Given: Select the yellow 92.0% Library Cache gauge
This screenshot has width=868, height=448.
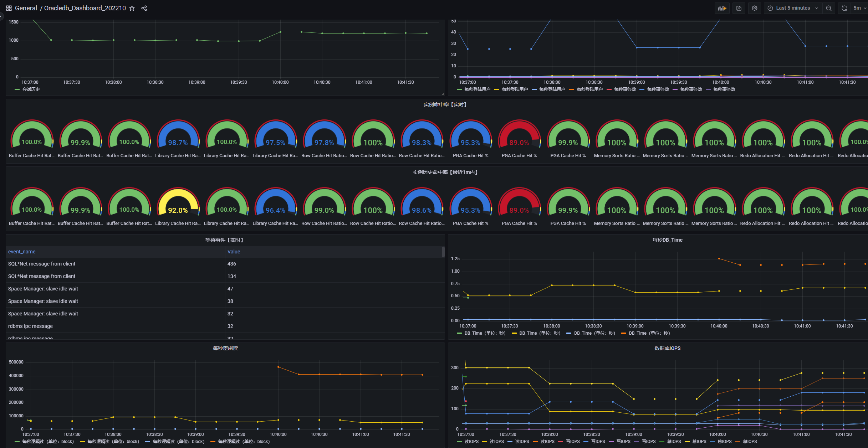Looking at the screenshot, I should (178, 207).
